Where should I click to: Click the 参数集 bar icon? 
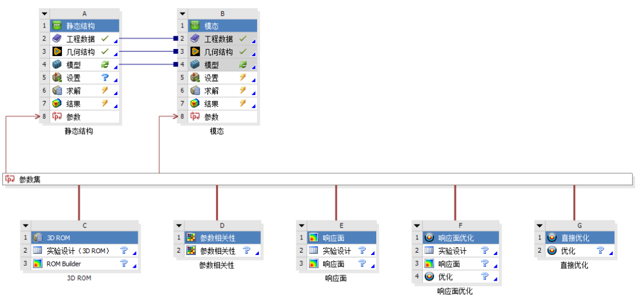[x=10, y=179]
